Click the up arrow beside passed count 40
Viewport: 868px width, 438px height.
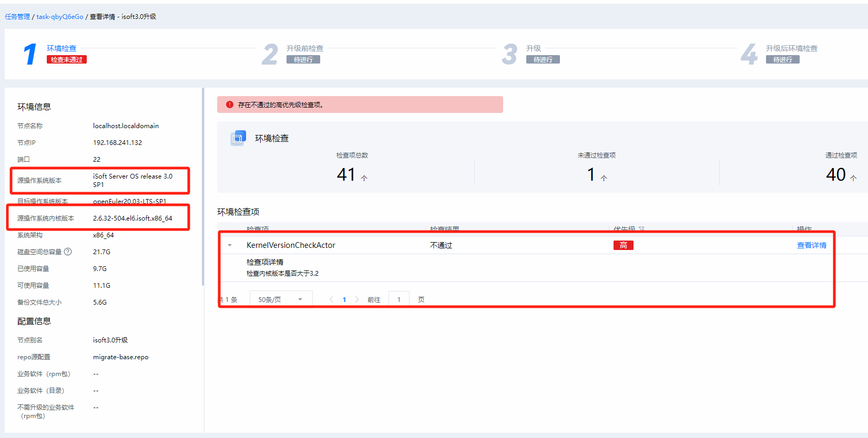[x=853, y=178]
